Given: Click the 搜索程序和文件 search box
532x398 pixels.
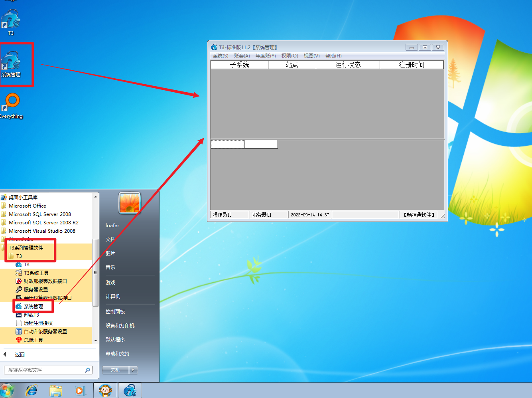Looking at the screenshot, I should click(48, 370).
